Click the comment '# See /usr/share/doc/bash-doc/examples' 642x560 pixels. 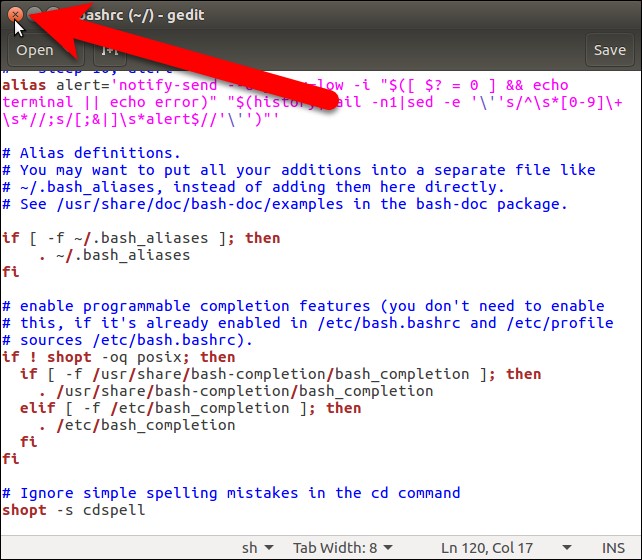pyautogui.click(x=285, y=204)
